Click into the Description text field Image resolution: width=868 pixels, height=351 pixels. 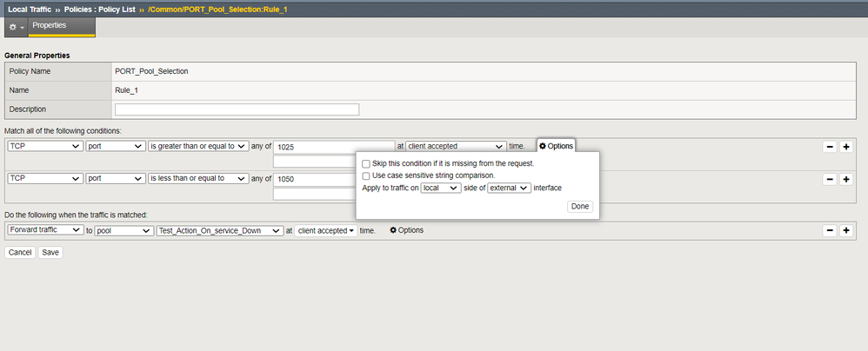click(x=237, y=109)
